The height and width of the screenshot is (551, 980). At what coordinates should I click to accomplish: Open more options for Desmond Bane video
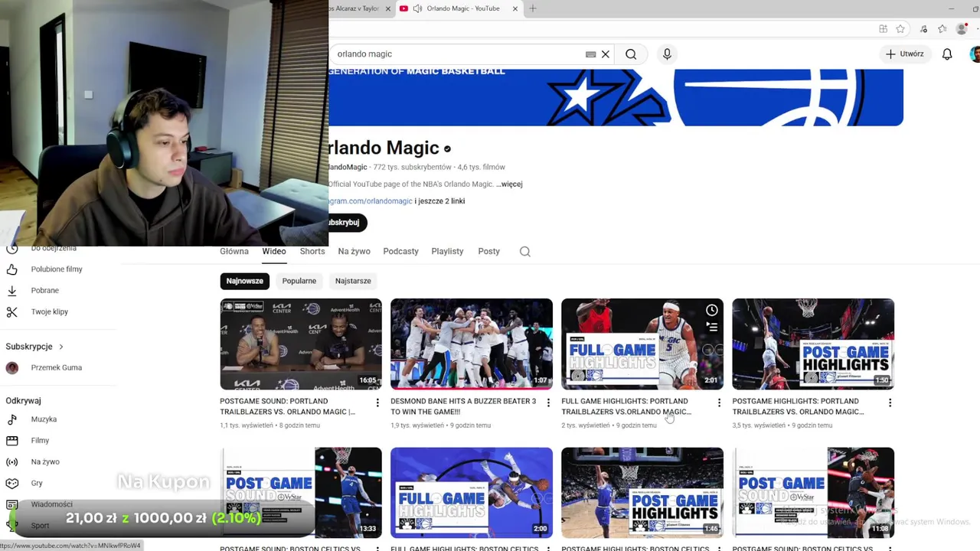click(547, 403)
